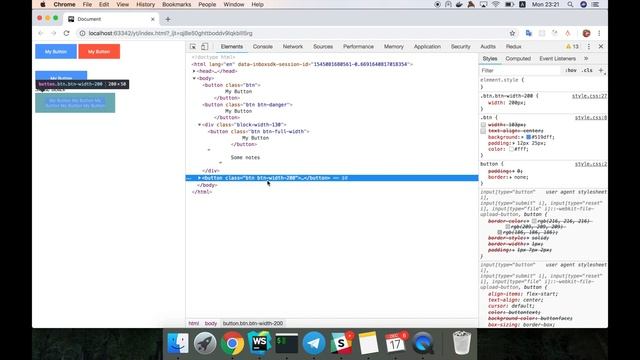Open the Application tab
Image resolution: width=640 pixels, height=360 pixels.
(427, 47)
